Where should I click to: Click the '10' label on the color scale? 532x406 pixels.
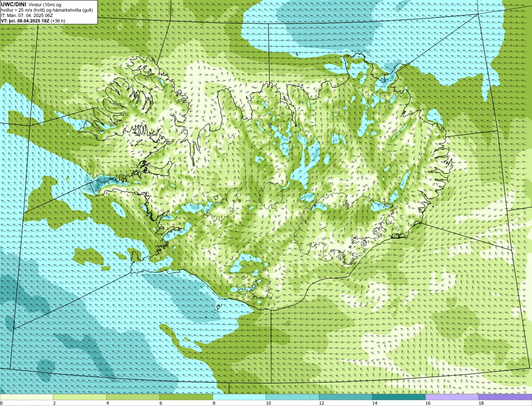[268, 403]
